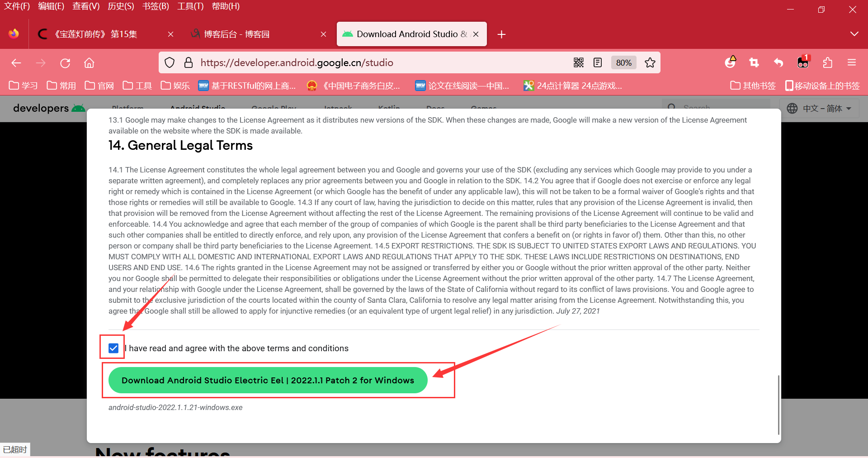
Task: Open the 24点计算器 bookmark
Action: [573, 86]
